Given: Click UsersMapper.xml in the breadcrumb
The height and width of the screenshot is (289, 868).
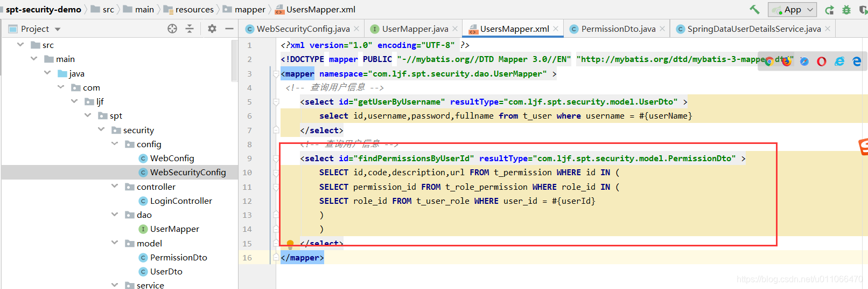Looking at the screenshot, I should [315, 9].
